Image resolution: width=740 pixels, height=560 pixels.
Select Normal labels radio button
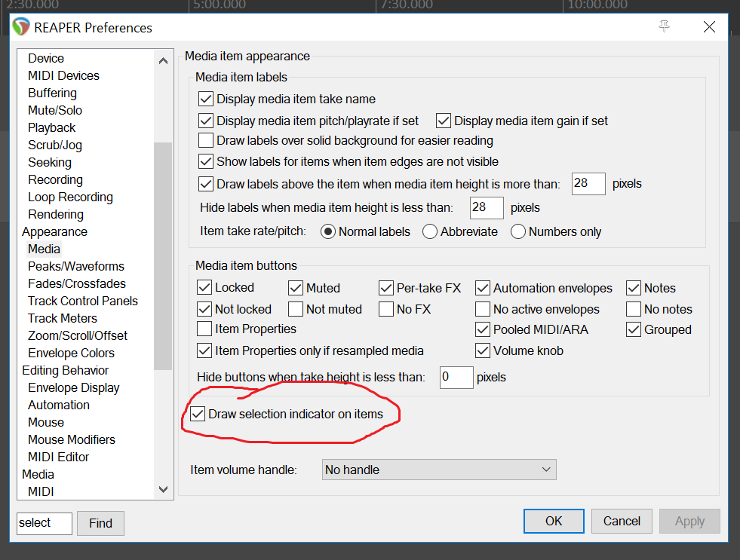point(328,231)
